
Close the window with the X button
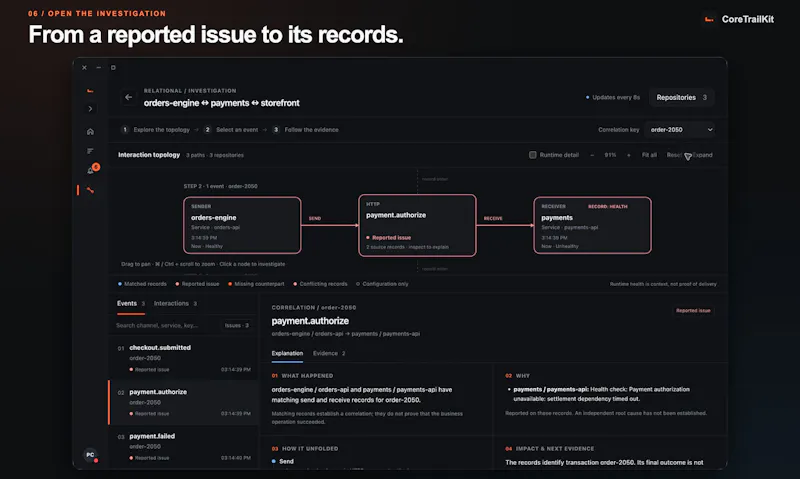coord(84,67)
